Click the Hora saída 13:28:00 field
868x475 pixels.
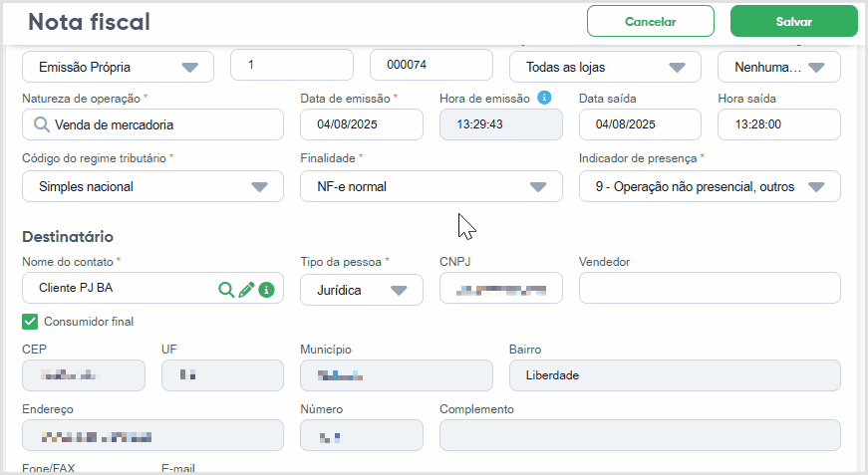click(x=779, y=124)
